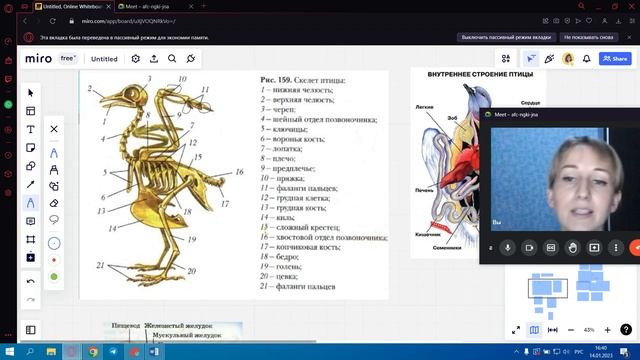The width and height of the screenshot is (640, 360).
Task: Select the Sticky note tool
Action: pyautogui.click(x=31, y=148)
